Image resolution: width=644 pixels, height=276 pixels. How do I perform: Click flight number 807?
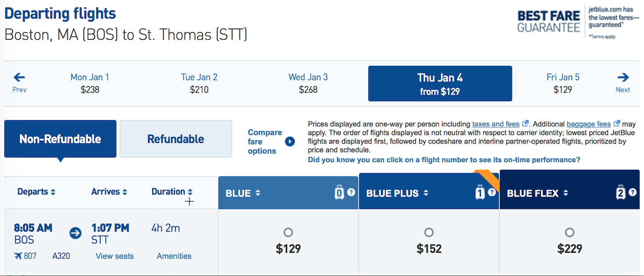[30, 256]
